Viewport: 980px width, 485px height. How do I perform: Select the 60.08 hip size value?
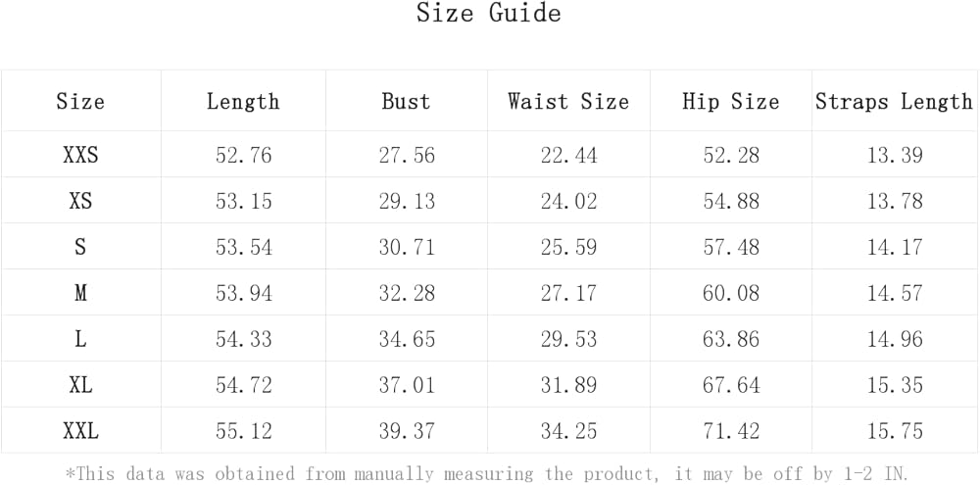coord(731,293)
